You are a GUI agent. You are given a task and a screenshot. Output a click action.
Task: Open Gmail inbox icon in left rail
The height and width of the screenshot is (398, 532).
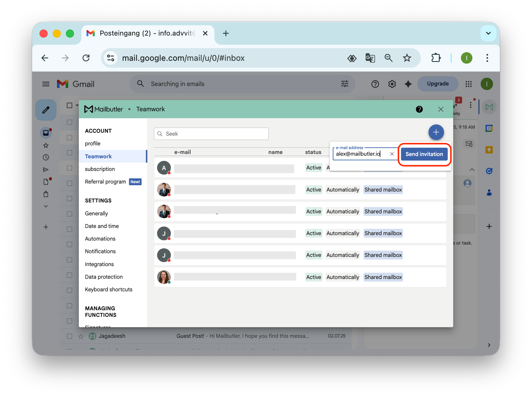[46, 133]
